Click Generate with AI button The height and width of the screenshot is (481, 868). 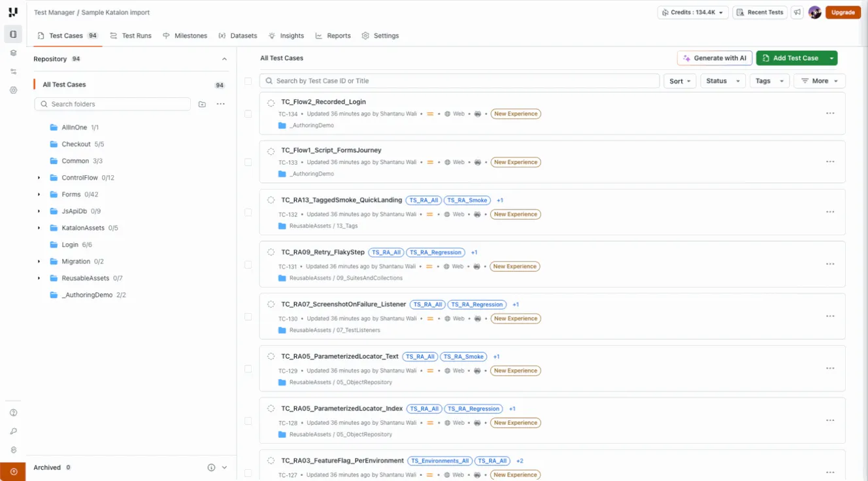pos(715,58)
